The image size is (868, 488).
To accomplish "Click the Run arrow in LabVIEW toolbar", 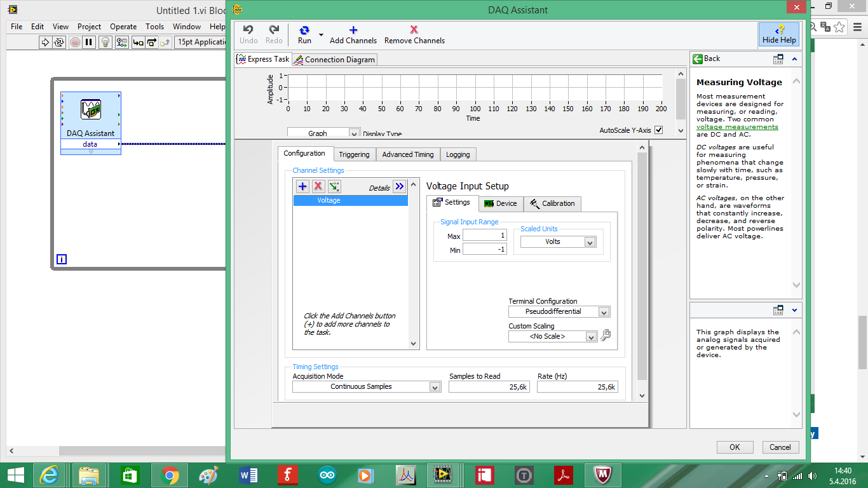I will (45, 42).
